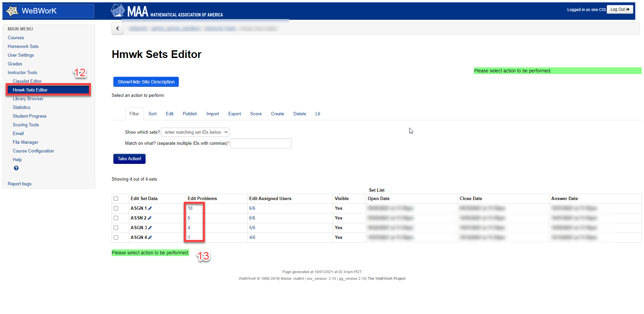Switch to the Publish tab
The image size is (644, 314).
(x=190, y=114)
